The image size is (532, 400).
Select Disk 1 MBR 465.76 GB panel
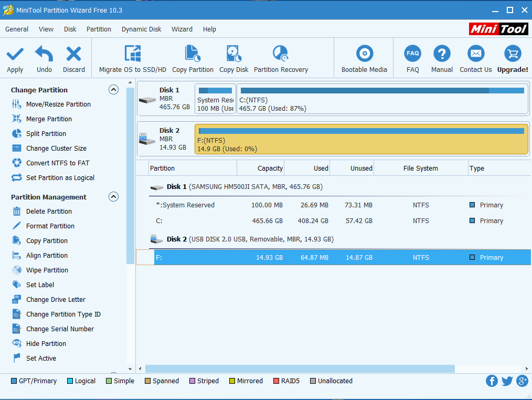point(165,99)
